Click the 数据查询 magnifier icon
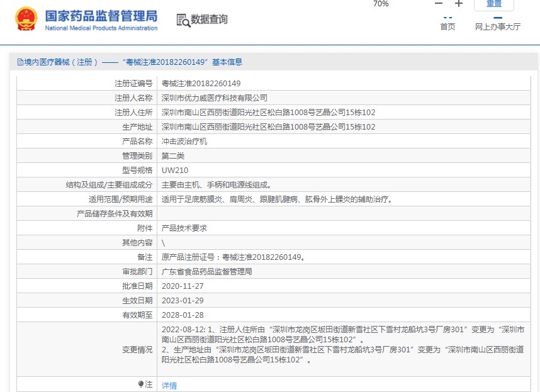Image resolution: width=540 pixels, height=392 pixels. pos(183,20)
